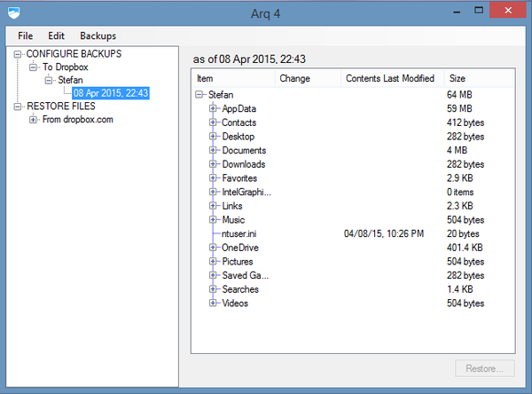Expand the Music folder
The image size is (532, 394).
click(213, 220)
